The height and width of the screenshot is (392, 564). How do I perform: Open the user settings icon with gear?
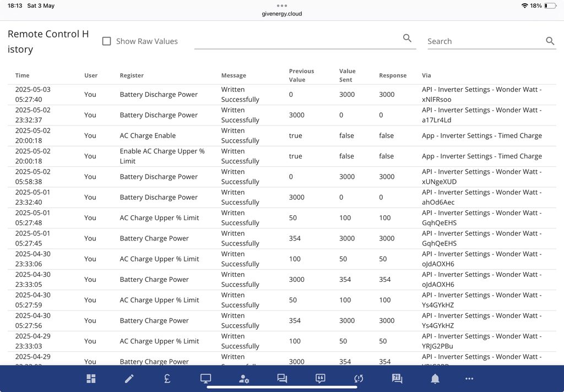pos(244,379)
